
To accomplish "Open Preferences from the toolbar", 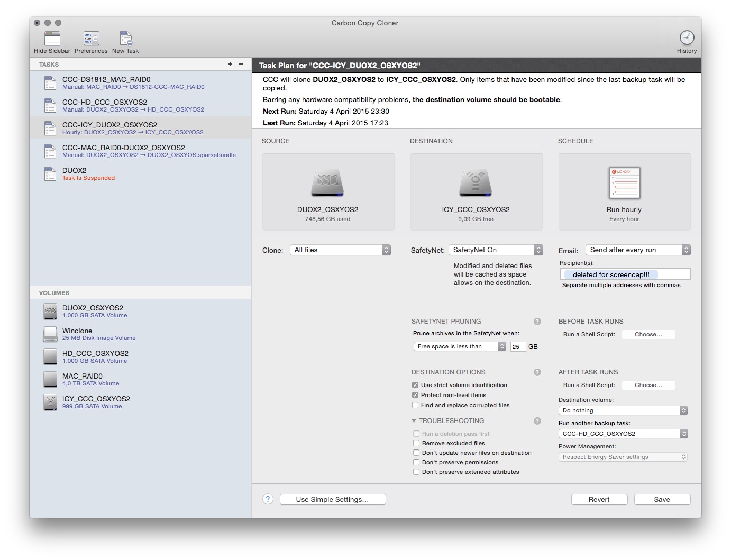I will 91,39.
